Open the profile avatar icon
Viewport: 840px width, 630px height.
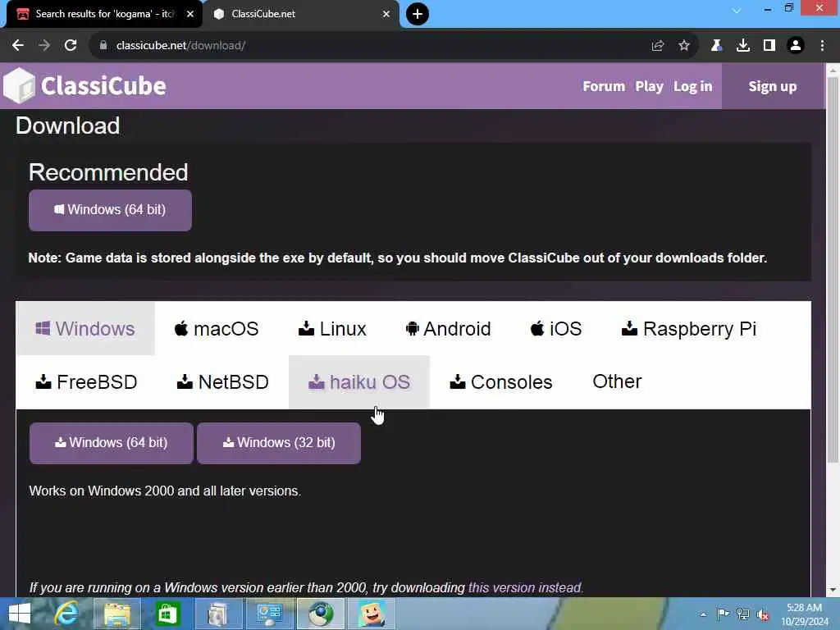(796, 46)
